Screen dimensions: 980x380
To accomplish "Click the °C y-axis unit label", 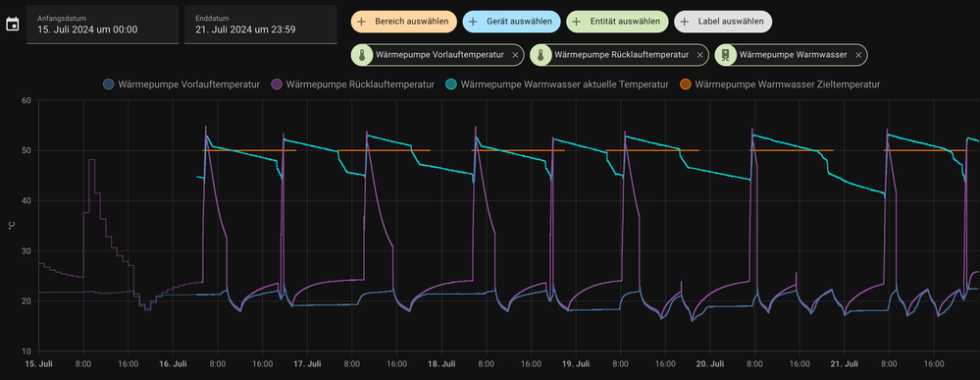I will [x=11, y=226].
